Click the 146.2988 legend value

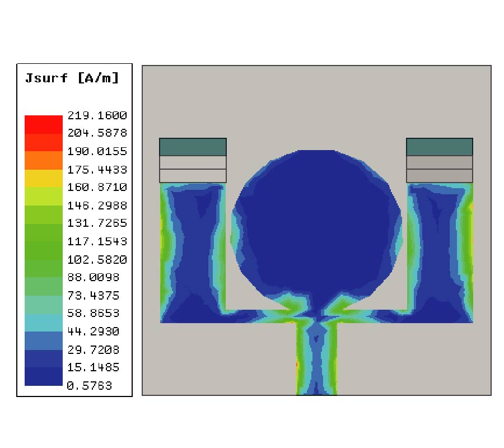pos(97,206)
